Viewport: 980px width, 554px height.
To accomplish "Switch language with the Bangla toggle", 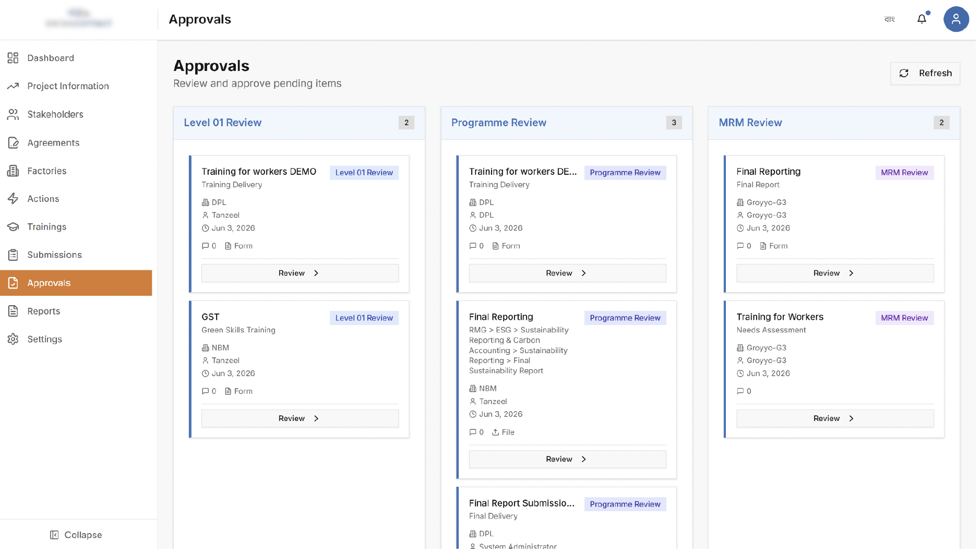I will tap(889, 19).
